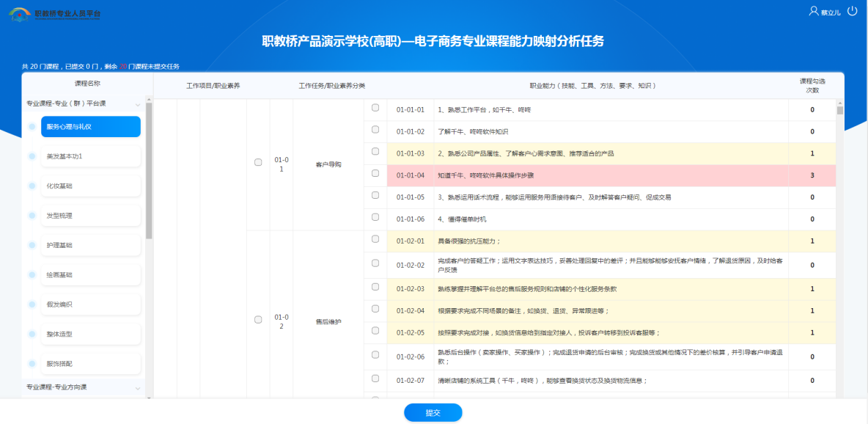
Task: Select the 化妆基础 course
Action: coord(91,186)
